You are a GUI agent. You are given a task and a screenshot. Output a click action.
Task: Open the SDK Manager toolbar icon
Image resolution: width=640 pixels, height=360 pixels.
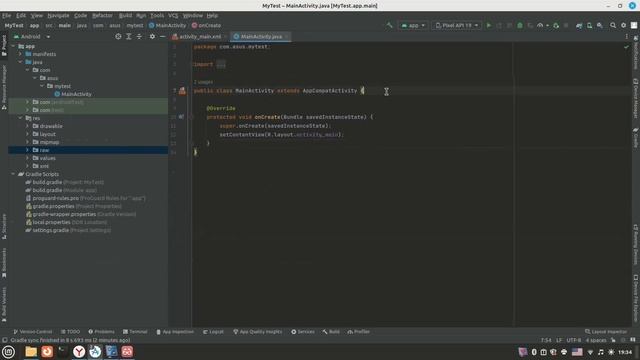[600, 25]
